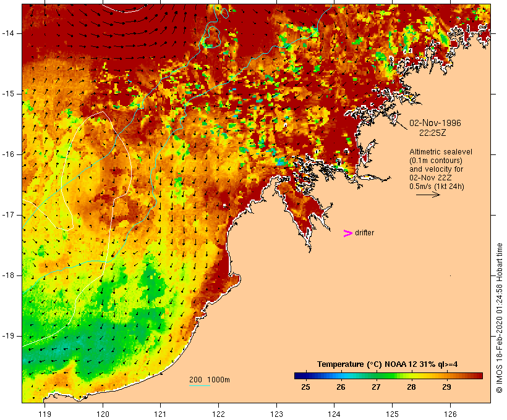Click the colorbar tick label '26'

click(x=341, y=387)
